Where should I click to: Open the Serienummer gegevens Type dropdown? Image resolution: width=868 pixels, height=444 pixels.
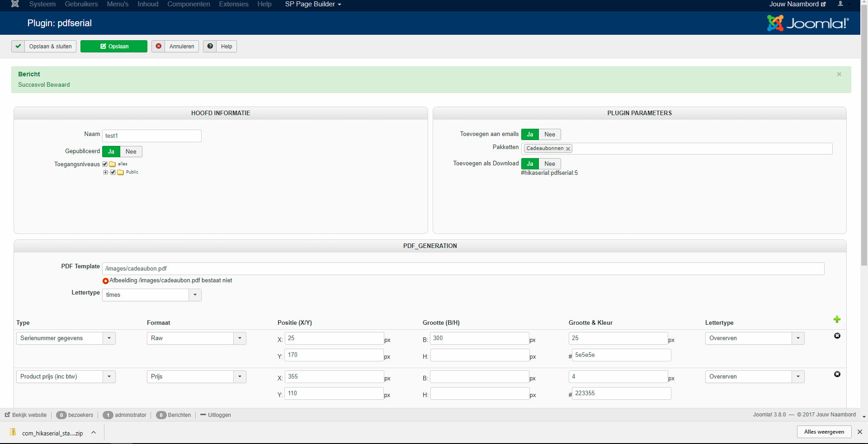(x=66, y=338)
